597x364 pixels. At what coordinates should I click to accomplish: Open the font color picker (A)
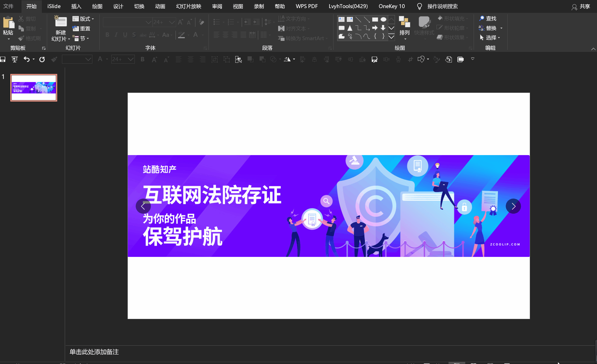[x=196, y=35]
